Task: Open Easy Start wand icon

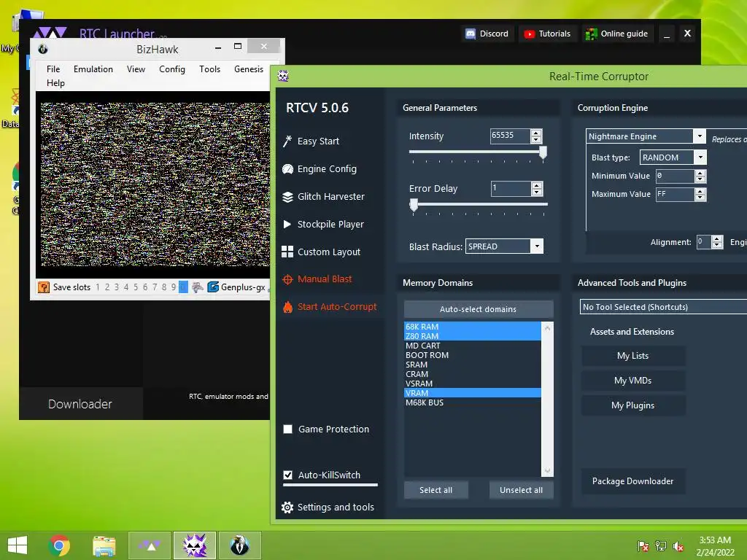Action: coord(287,141)
